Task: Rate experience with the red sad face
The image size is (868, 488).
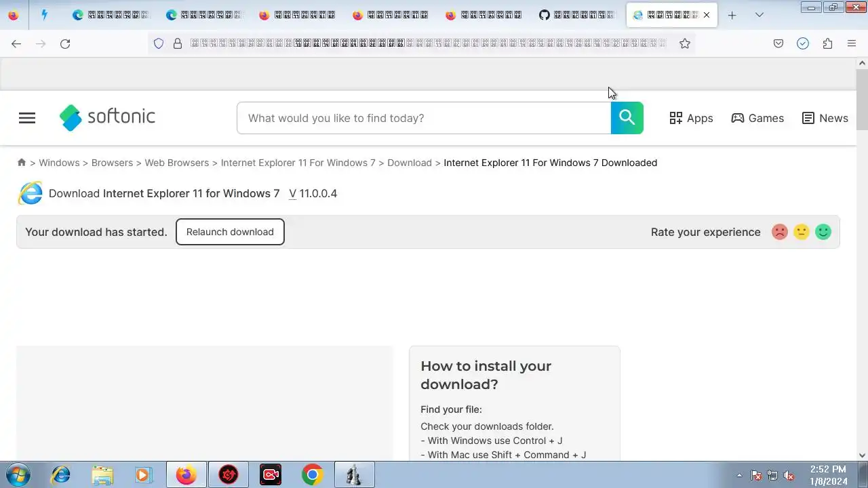Action: (x=780, y=232)
